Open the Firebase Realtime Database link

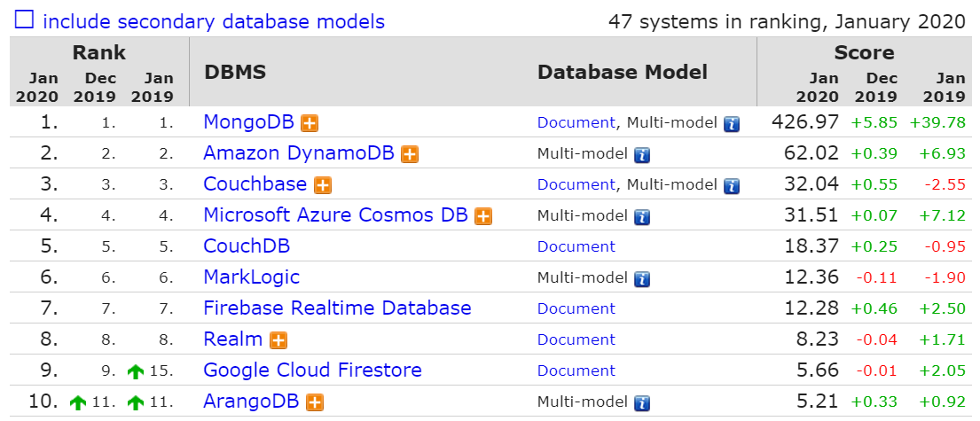(x=337, y=308)
